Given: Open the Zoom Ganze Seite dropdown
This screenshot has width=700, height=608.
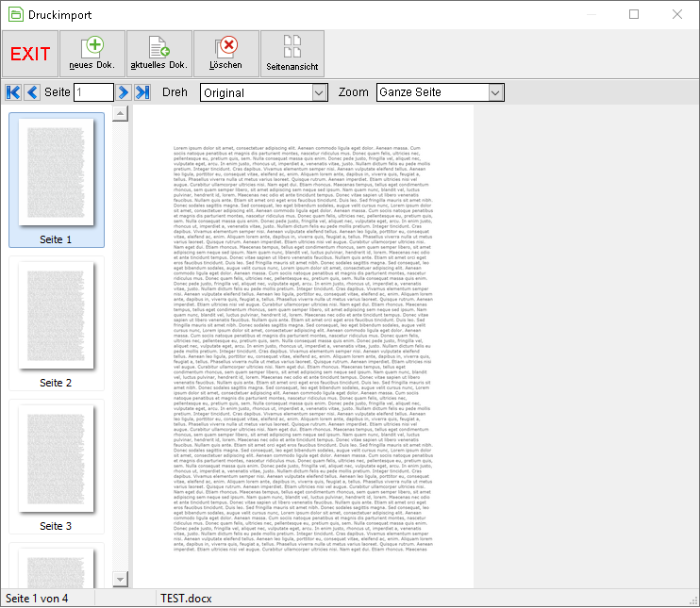Looking at the screenshot, I should pos(441,92).
